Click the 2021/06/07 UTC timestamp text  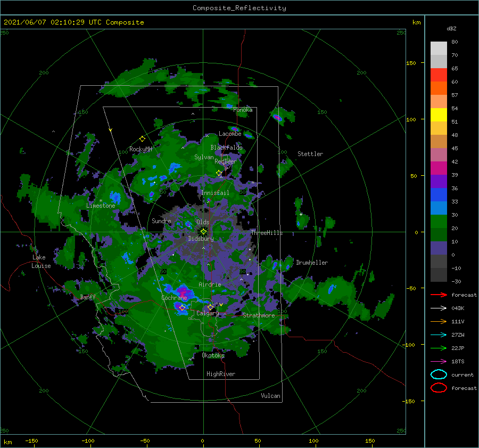pos(74,22)
